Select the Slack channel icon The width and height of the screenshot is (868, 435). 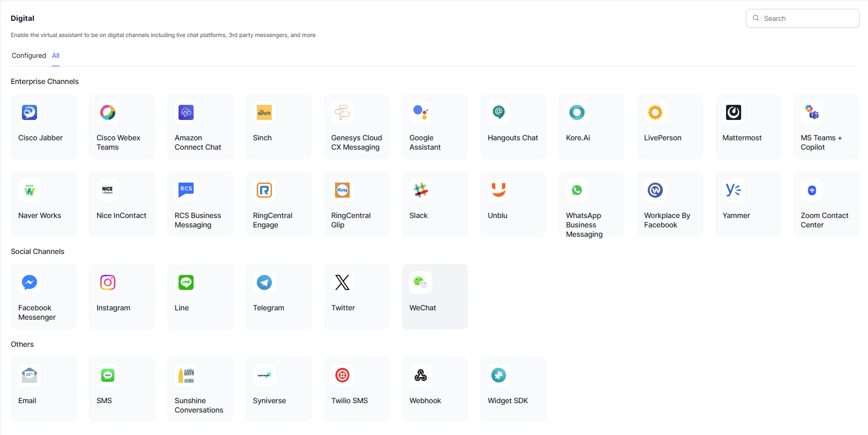point(421,190)
